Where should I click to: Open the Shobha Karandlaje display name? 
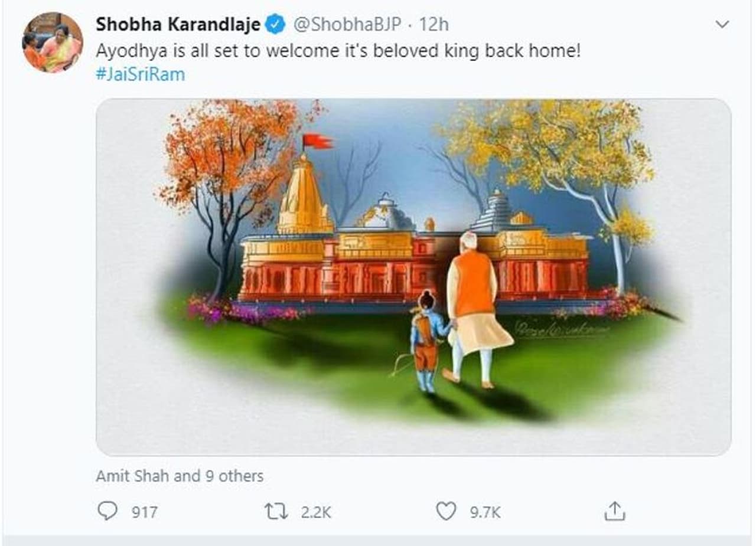click(177, 24)
